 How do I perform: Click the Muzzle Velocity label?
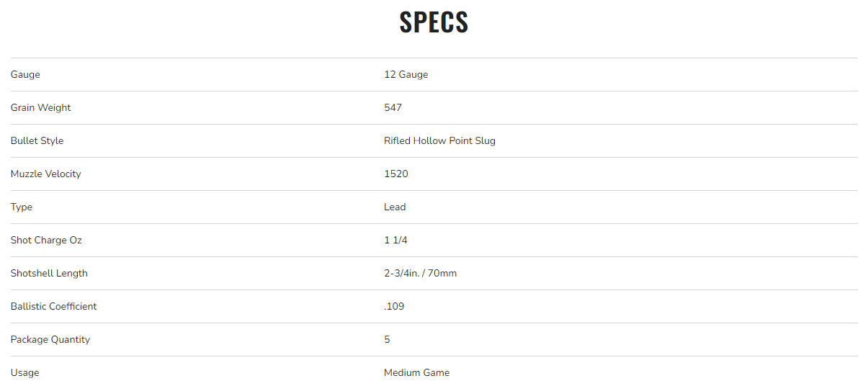coord(45,174)
